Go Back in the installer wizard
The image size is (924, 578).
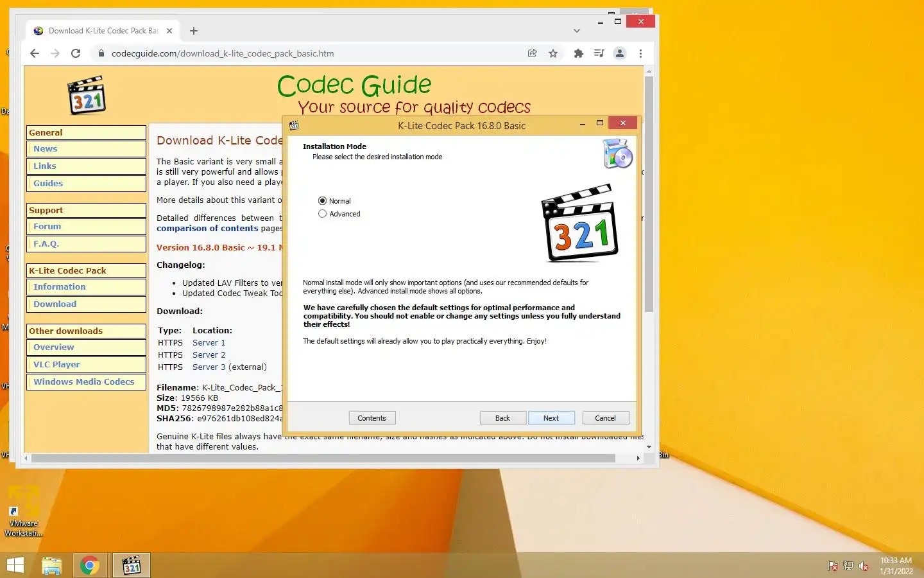502,418
